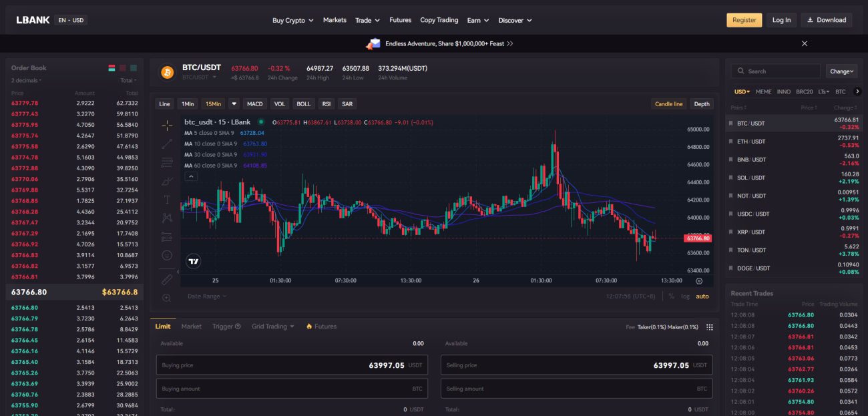Click the pair Search field
The width and height of the screenshot is (868, 416).
coord(776,71)
